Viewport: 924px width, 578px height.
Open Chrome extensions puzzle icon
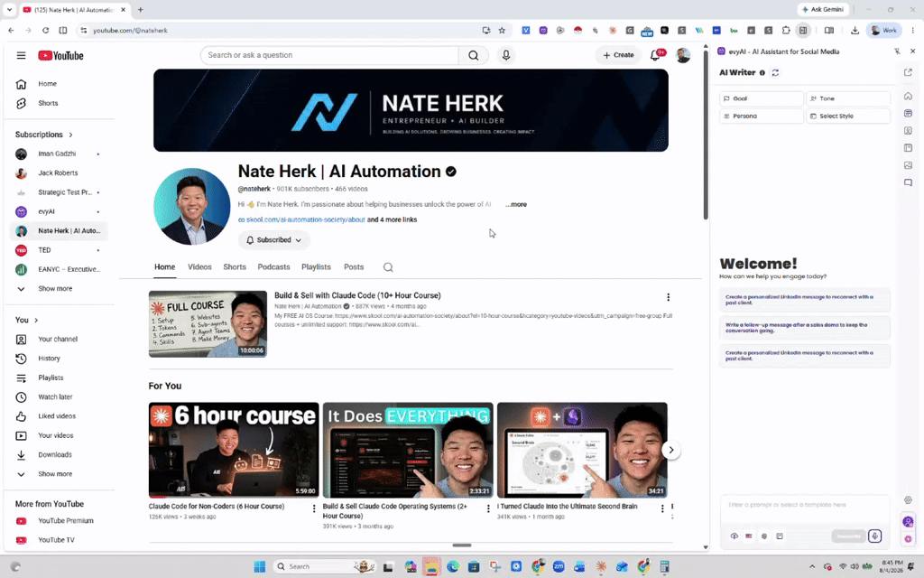click(x=786, y=30)
